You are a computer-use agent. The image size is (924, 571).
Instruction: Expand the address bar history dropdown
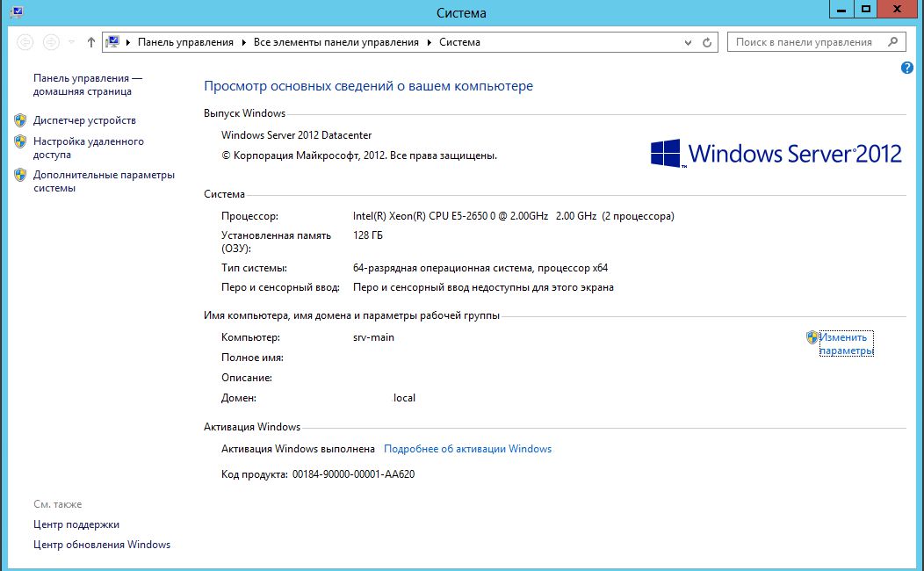pos(688,42)
